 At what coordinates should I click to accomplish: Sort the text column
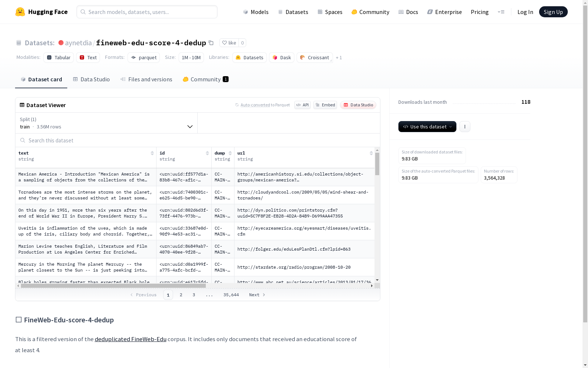click(x=152, y=153)
